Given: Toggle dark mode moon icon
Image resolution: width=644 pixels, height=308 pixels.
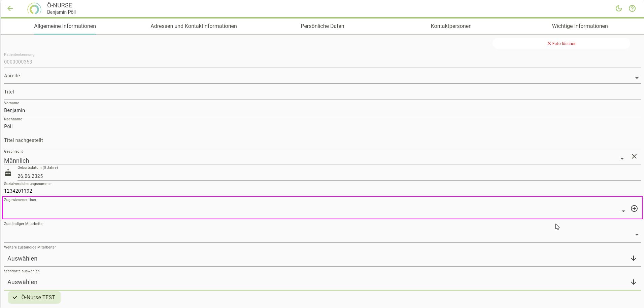Looking at the screenshot, I should pyautogui.click(x=618, y=9).
